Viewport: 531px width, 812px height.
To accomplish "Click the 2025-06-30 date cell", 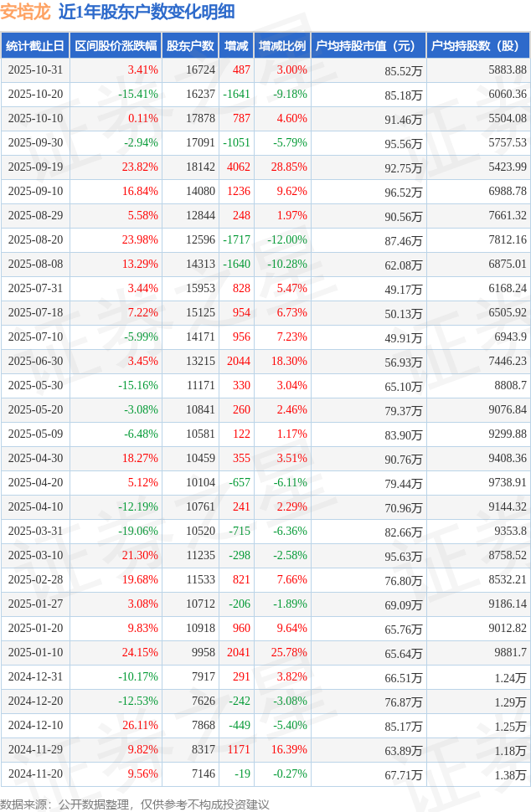I will [35, 362].
